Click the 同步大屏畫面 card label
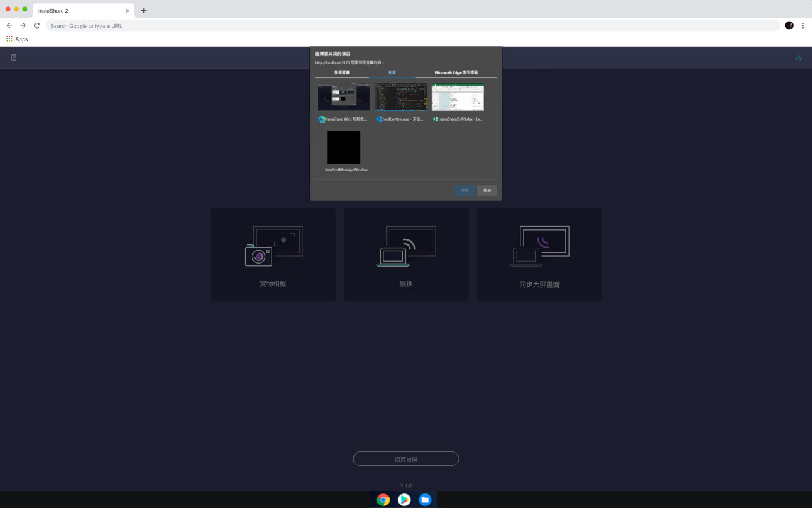This screenshot has height=508, width=812. point(539,284)
